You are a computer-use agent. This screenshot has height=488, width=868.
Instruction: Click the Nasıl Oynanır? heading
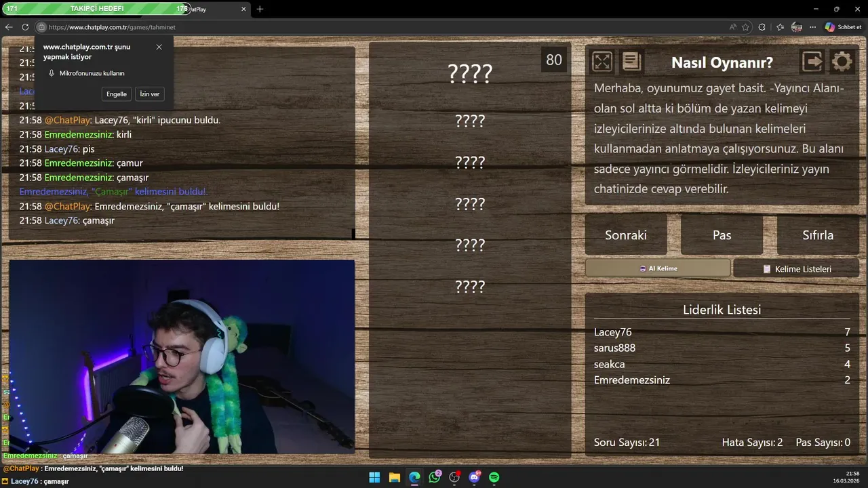tap(722, 62)
